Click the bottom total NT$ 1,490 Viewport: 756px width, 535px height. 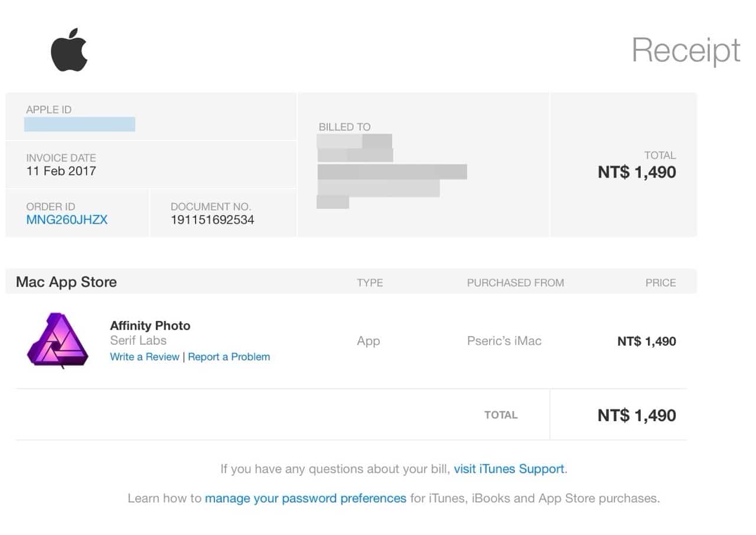(637, 415)
